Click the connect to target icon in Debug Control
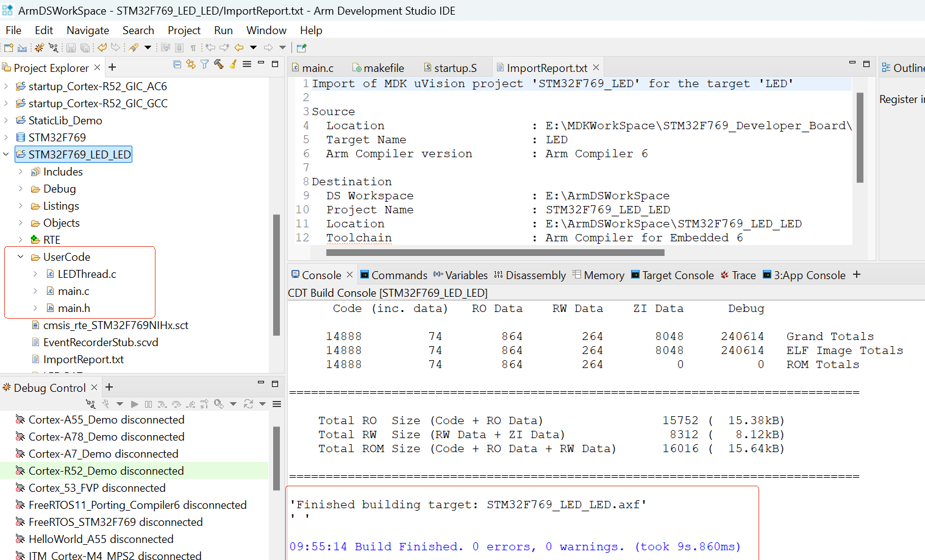 (x=91, y=404)
